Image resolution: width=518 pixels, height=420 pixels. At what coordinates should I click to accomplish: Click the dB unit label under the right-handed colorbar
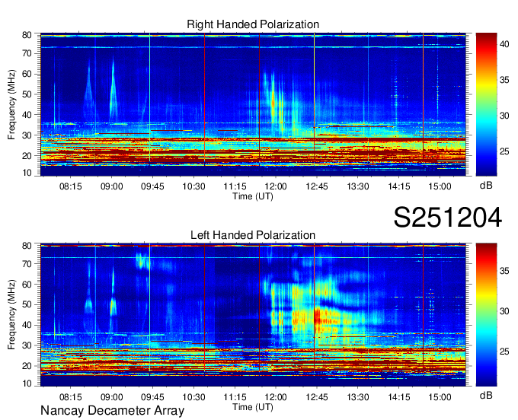point(485,185)
